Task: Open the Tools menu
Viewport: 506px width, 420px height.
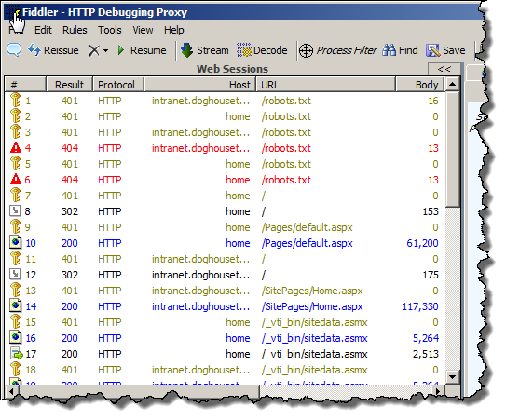Action: 110,30
